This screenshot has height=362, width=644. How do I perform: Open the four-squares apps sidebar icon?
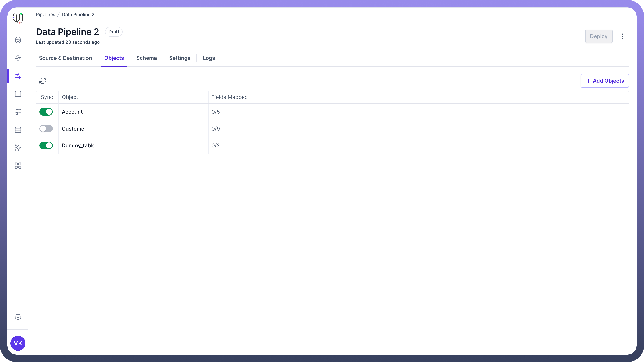(18, 166)
